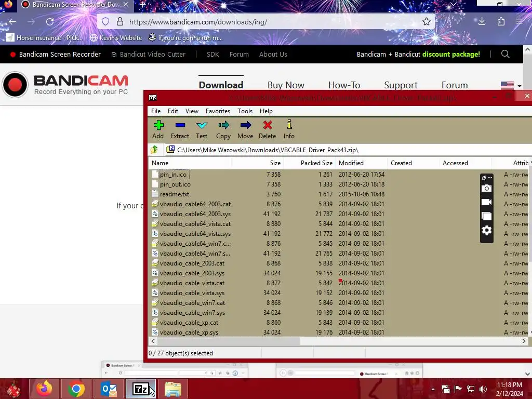The width and height of the screenshot is (532, 399).
Task: Open File Explorer from the taskbar
Action: [173, 389]
